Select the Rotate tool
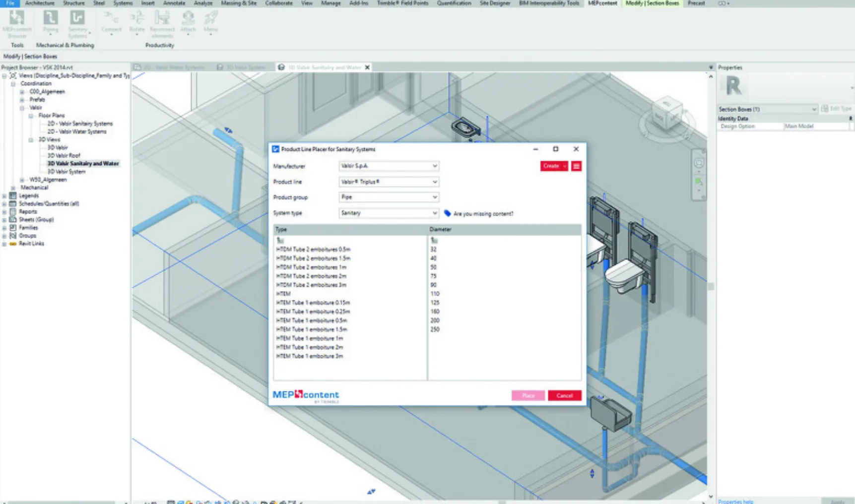Image resolution: width=855 pixels, height=504 pixels. click(136, 22)
